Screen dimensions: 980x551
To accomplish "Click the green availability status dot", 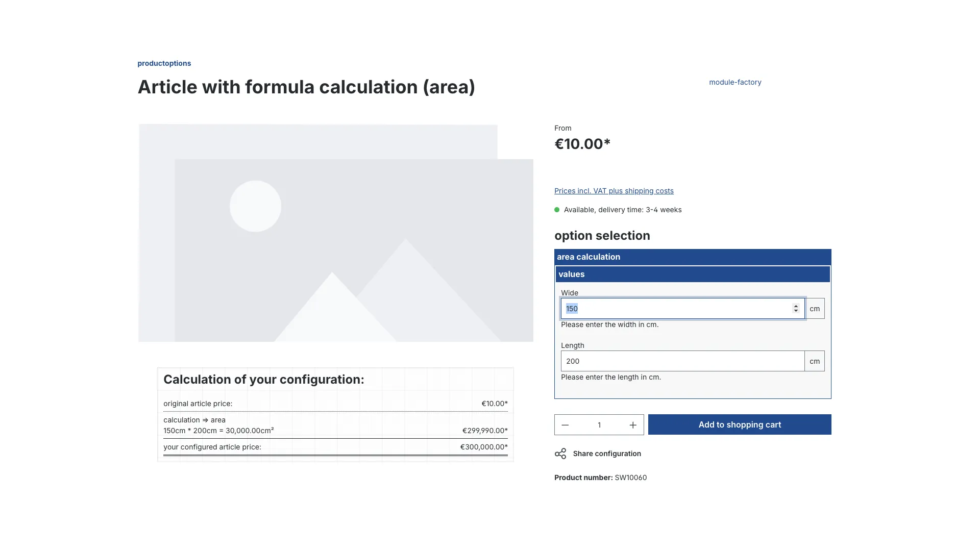I will (558, 210).
